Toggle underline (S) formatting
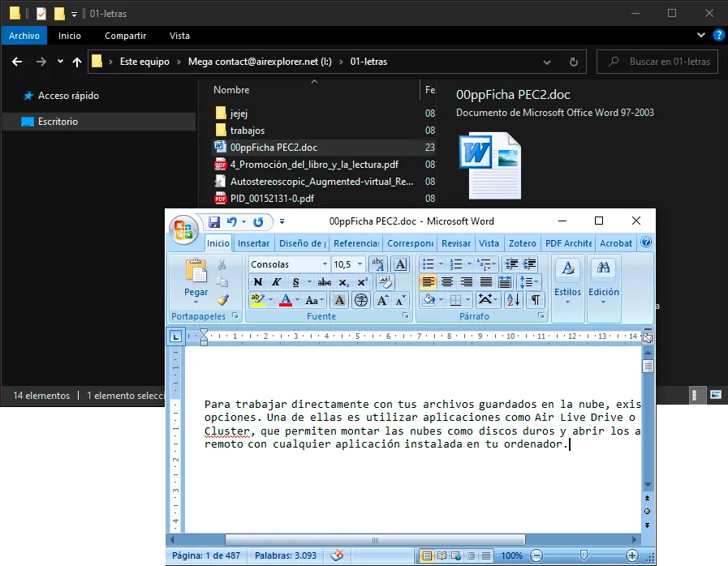This screenshot has height=566, width=728. [x=295, y=282]
